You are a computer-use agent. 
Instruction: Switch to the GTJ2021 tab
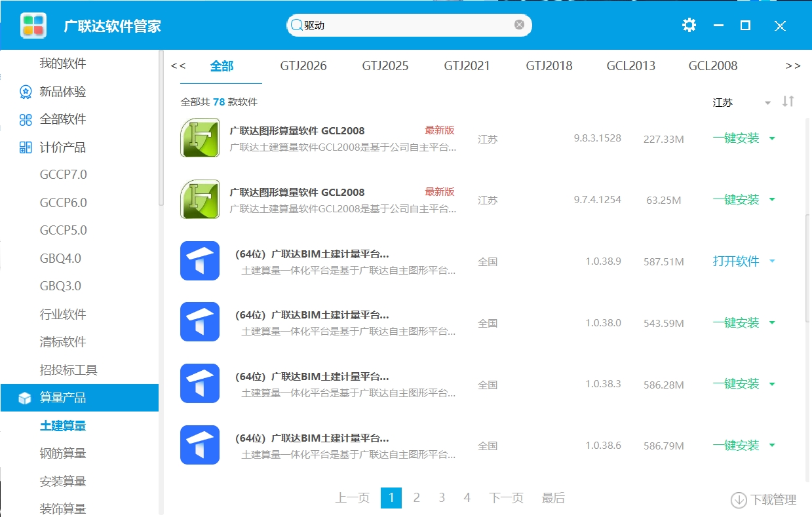(467, 66)
